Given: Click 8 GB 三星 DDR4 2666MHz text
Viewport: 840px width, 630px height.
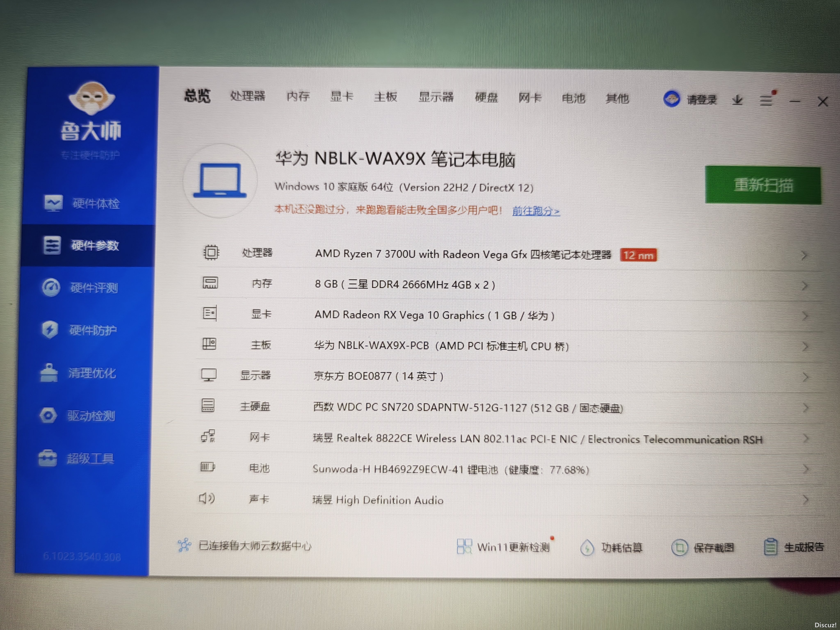Looking at the screenshot, I should (x=405, y=284).
